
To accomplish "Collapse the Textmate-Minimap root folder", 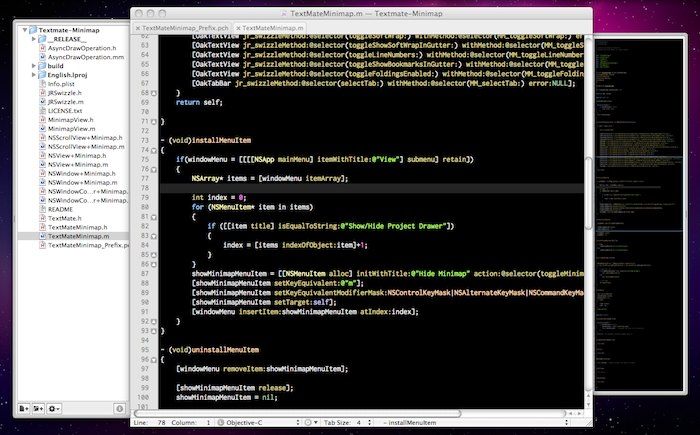I will (x=25, y=30).
